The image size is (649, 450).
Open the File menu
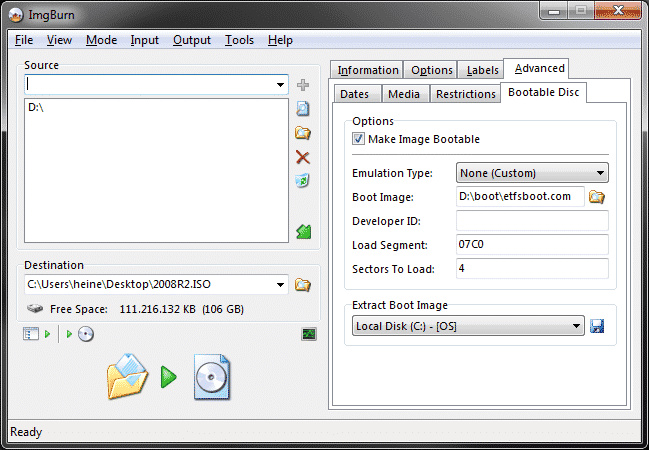24,40
